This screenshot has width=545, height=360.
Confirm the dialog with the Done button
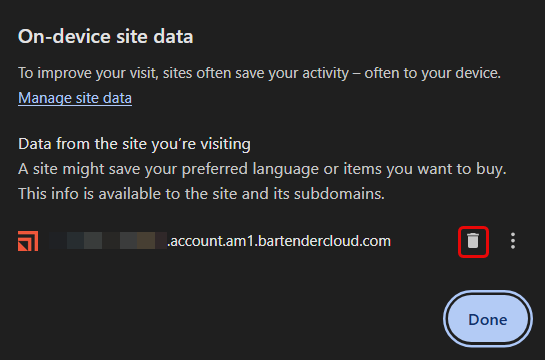point(488,319)
